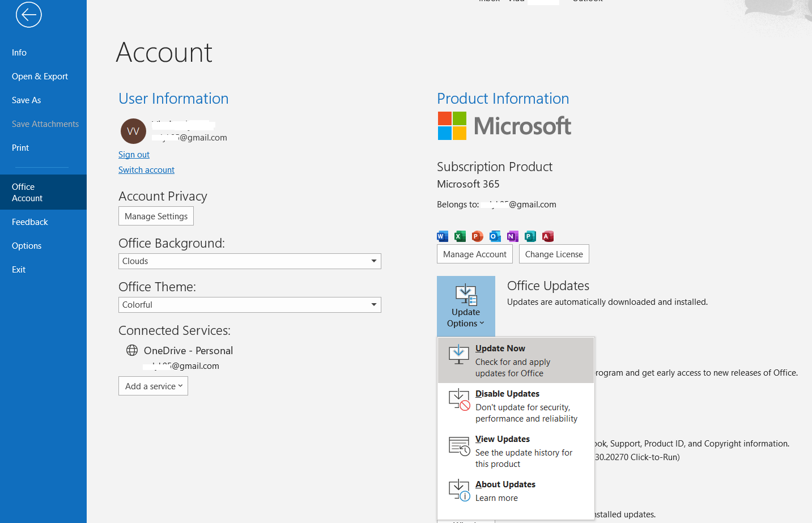Select Office Account in sidebar

pos(43,193)
